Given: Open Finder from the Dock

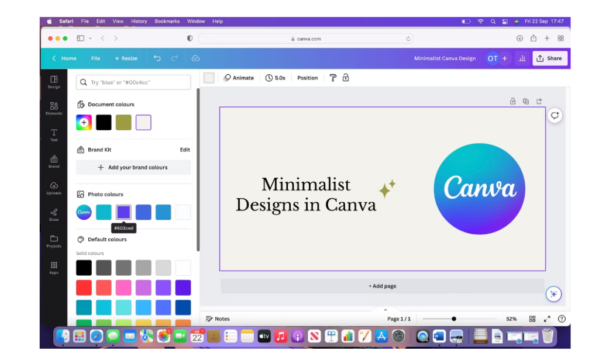Looking at the screenshot, I should [63, 336].
